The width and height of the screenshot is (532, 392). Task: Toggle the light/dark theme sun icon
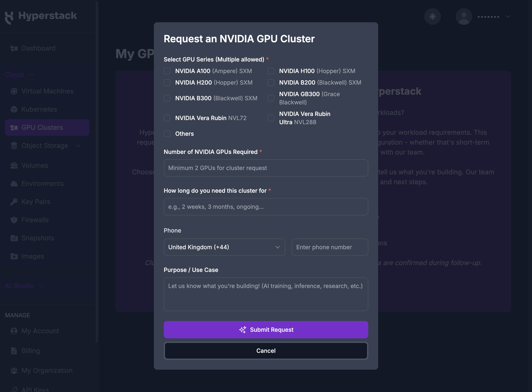pos(432,17)
